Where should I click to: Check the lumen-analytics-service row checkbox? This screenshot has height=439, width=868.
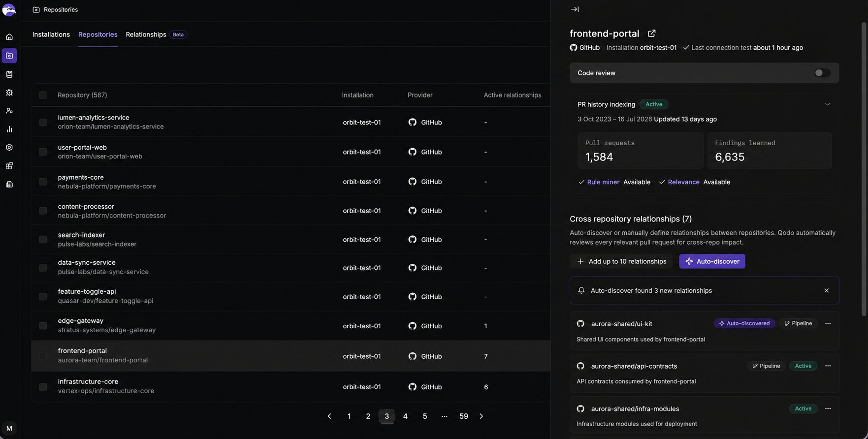pos(43,122)
